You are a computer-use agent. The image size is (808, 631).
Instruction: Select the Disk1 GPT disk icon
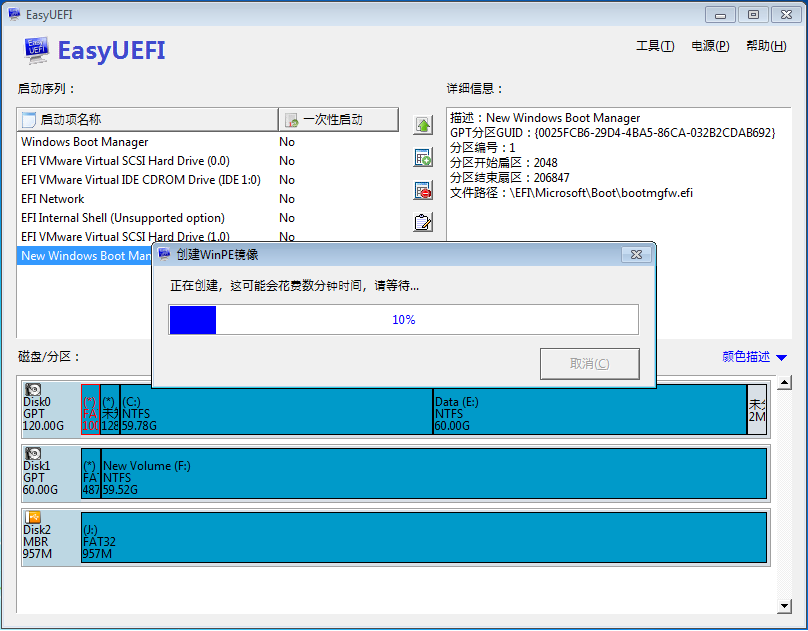point(33,454)
